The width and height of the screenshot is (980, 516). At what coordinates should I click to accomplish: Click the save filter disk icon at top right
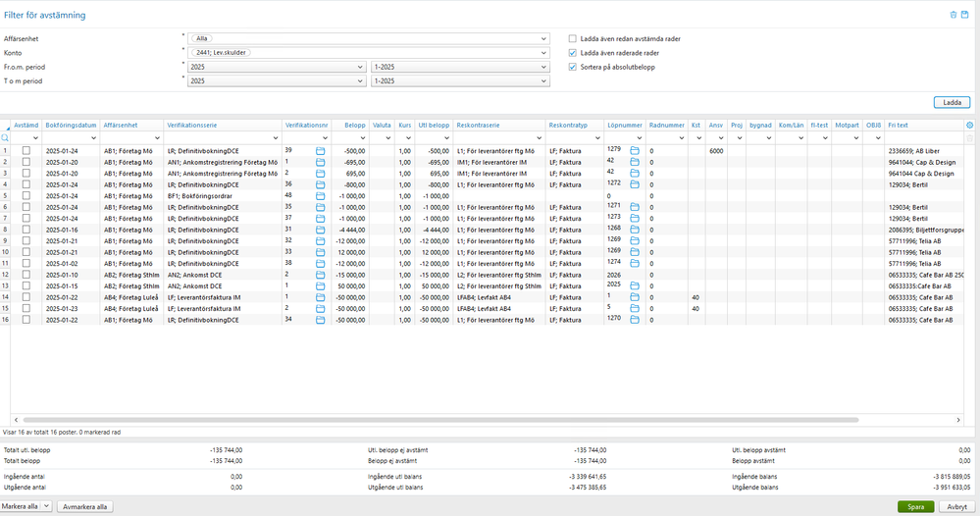(964, 15)
